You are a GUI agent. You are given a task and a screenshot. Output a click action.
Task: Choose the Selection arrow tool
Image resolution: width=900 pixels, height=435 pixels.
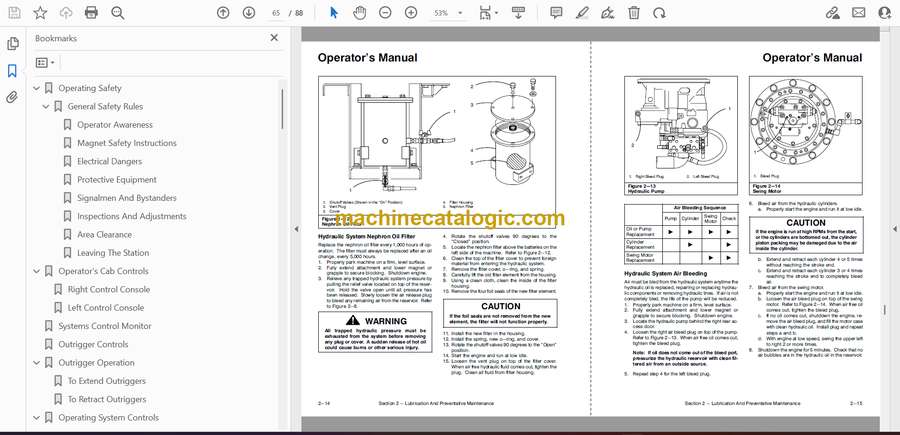(334, 13)
